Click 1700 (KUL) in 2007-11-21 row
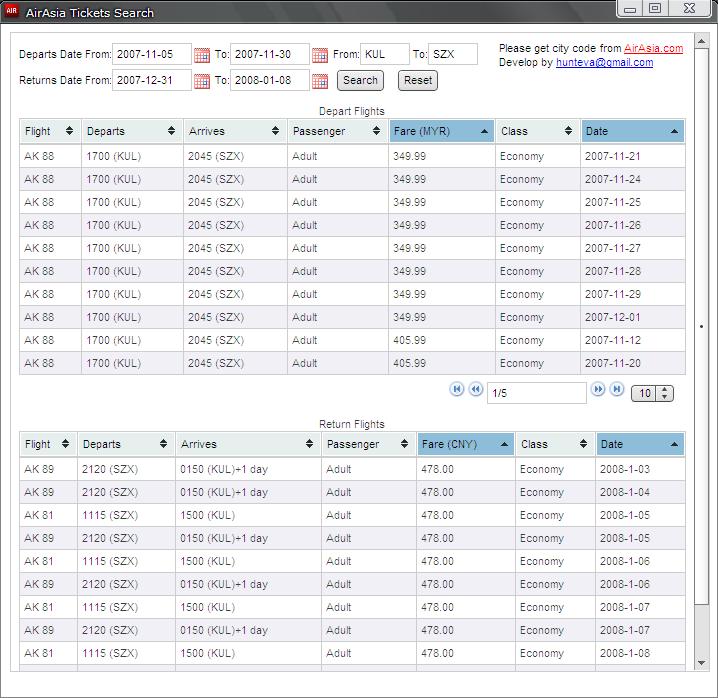Screen dimensions: 718x698 coord(114,156)
